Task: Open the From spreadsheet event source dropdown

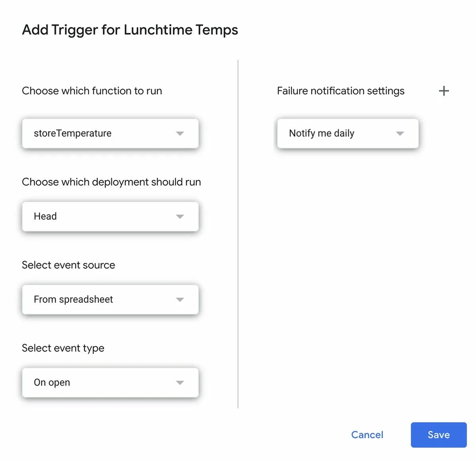Action: 110,299
